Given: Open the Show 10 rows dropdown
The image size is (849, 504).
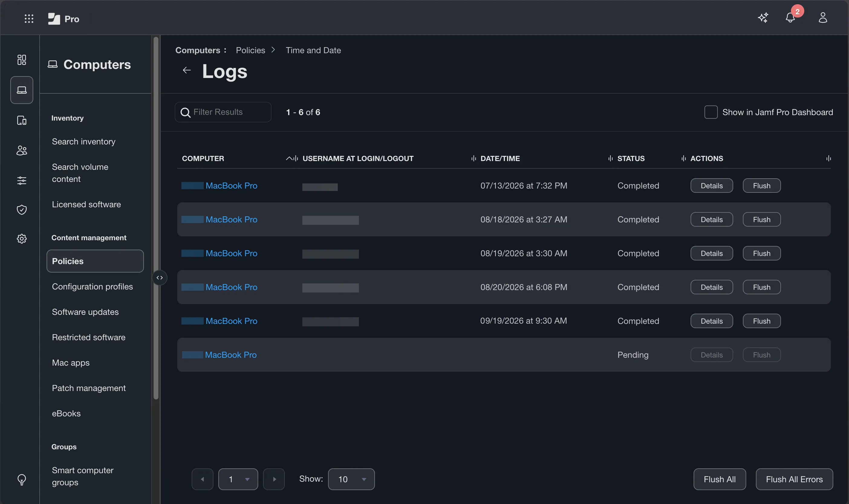Looking at the screenshot, I should pyautogui.click(x=351, y=479).
